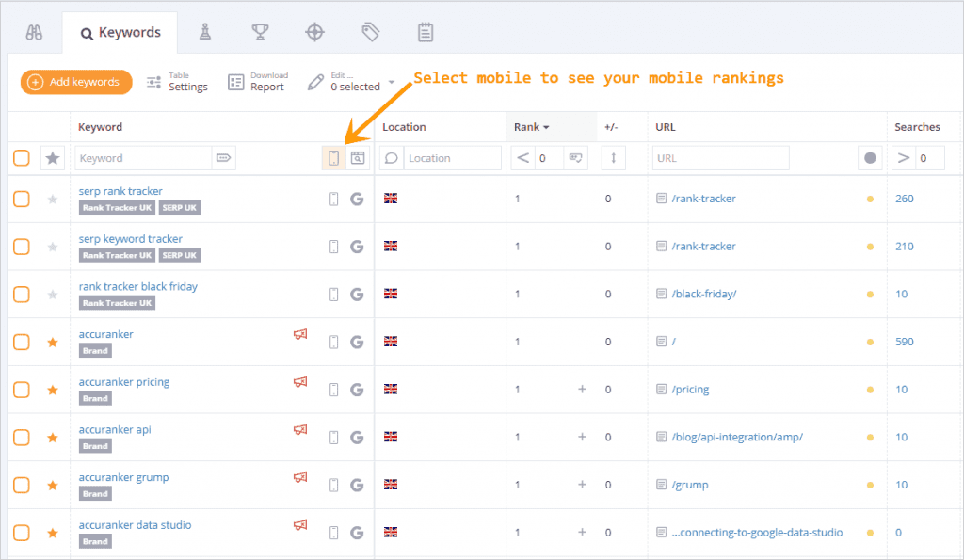Click the chess pawn competitors tab
The width and height of the screenshot is (964, 560).
(x=205, y=32)
